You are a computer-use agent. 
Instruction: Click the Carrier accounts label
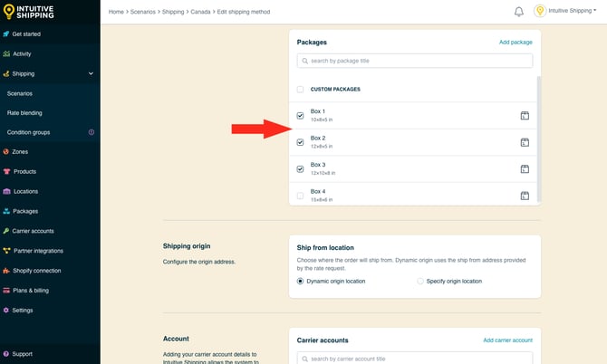tap(33, 231)
